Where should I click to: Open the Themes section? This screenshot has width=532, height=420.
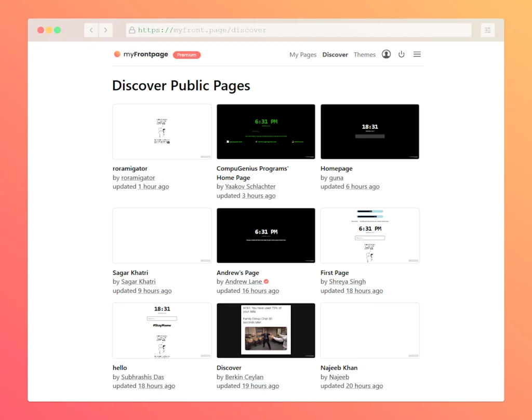[x=365, y=54]
